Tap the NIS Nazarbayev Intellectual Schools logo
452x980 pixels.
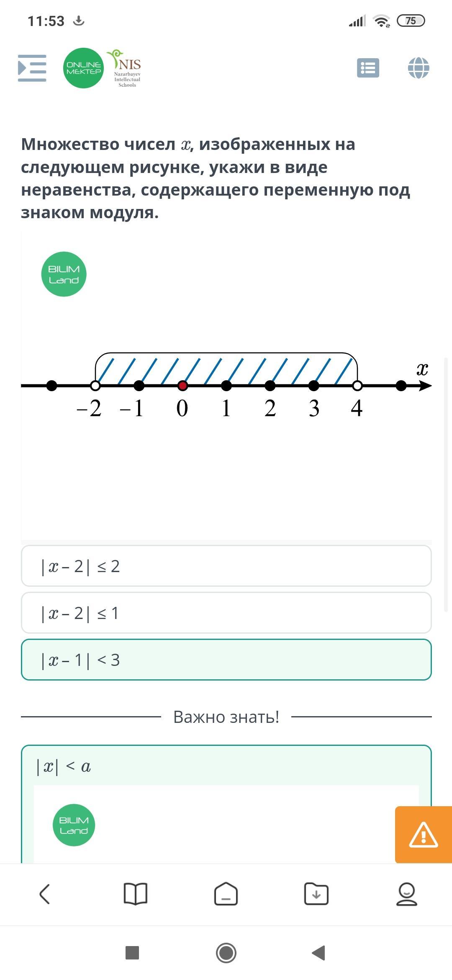pyautogui.click(x=126, y=69)
